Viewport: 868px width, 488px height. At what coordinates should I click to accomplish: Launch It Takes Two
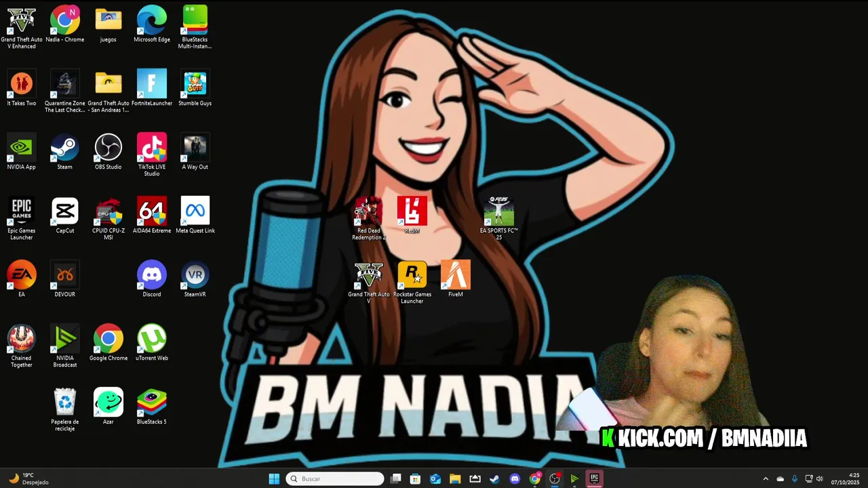(22, 89)
